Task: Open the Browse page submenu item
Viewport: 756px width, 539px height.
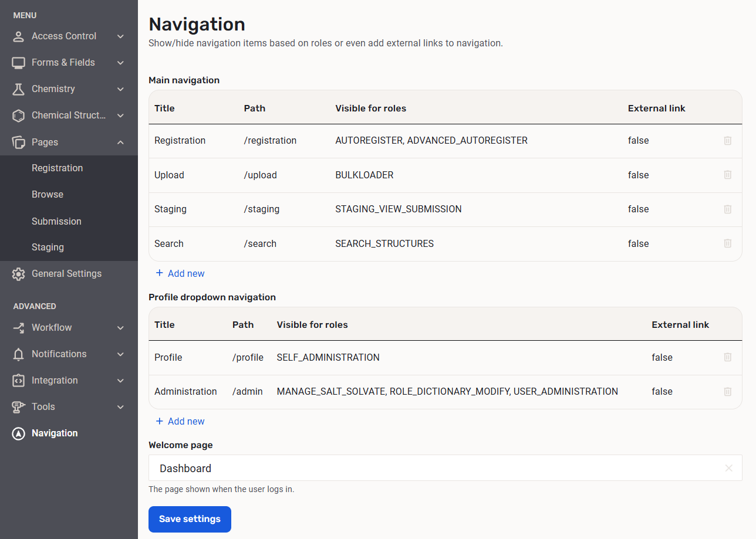Action: click(48, 195)
